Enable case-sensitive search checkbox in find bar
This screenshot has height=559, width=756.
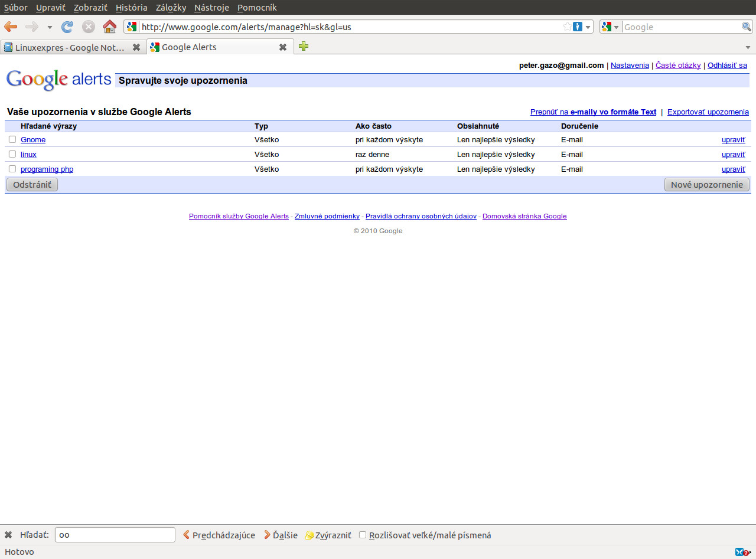coord(363,535)
